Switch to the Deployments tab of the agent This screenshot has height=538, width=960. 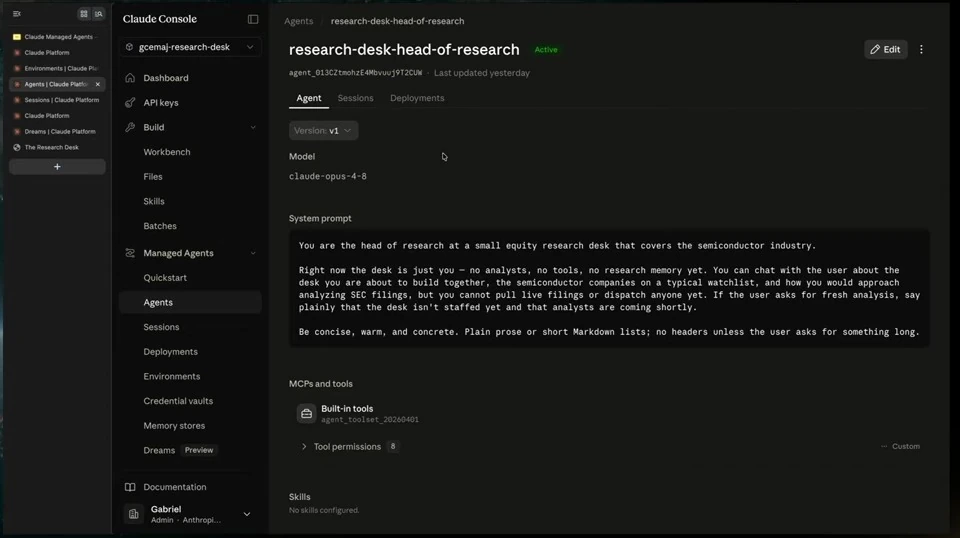pos(417,98)
